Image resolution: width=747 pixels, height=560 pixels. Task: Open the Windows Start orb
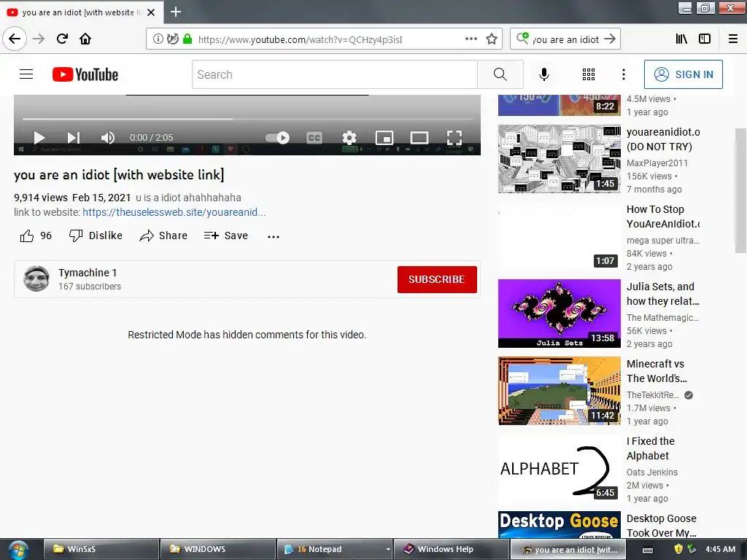[18, 550]
